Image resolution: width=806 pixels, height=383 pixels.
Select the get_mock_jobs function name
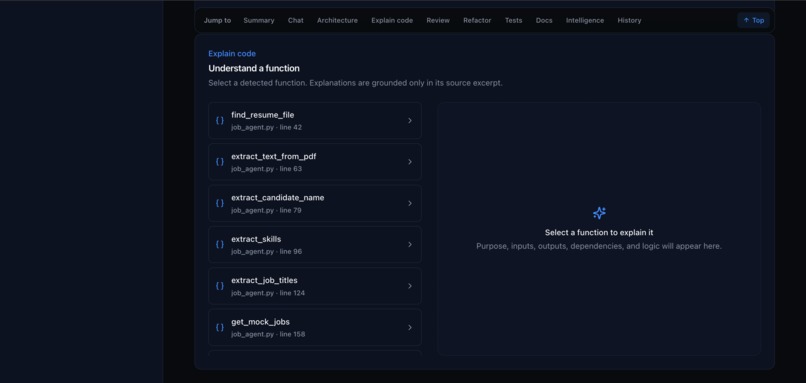point(260,322)
